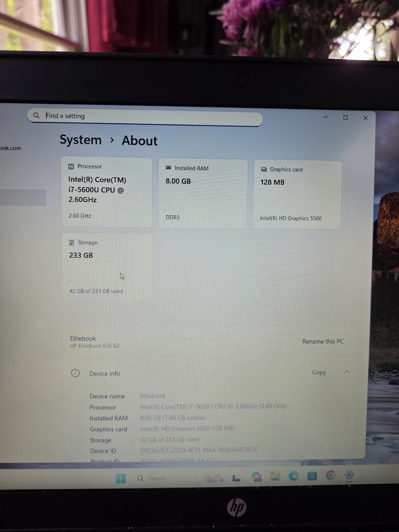
Task: Select the Graphics card icon
Action: 264,169
